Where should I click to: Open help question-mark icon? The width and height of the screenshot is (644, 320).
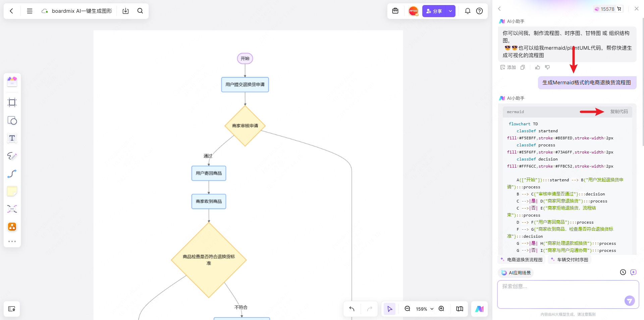pyautogui.click(x=480, y=11)
